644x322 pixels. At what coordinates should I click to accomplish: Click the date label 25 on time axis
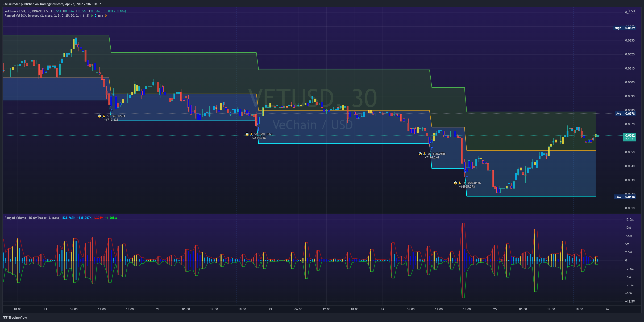point(495,309)
